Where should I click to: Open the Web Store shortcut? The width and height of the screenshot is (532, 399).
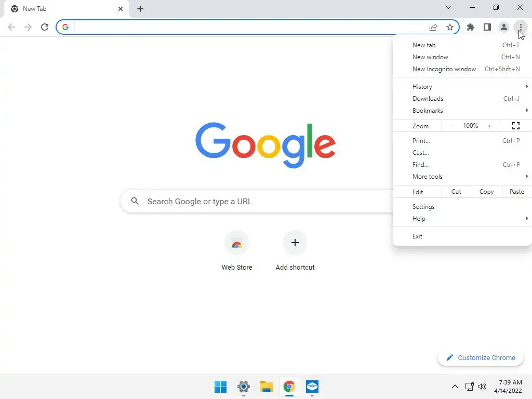pos(237,251)
